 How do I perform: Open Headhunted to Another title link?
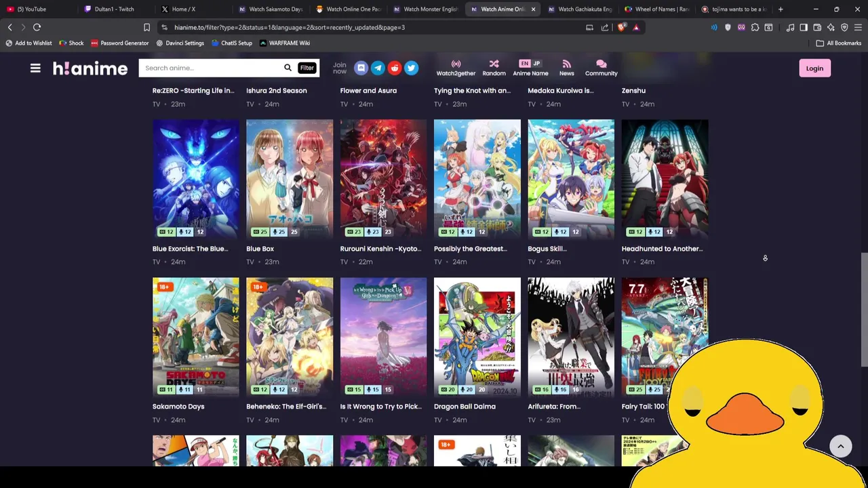pyautogui.click(x=662, y=249)
